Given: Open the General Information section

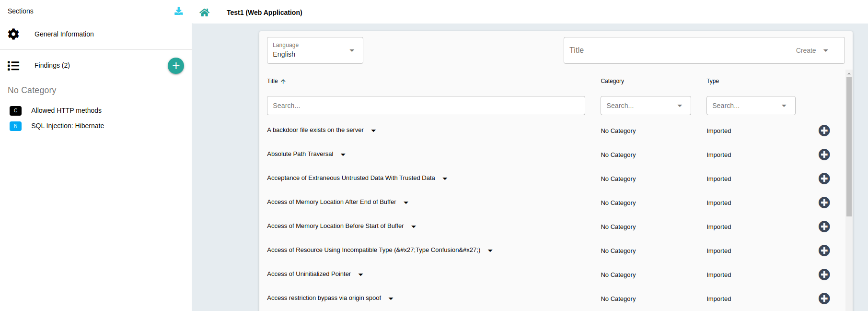Looking at the screenshot, I should [x=64, y=34].
